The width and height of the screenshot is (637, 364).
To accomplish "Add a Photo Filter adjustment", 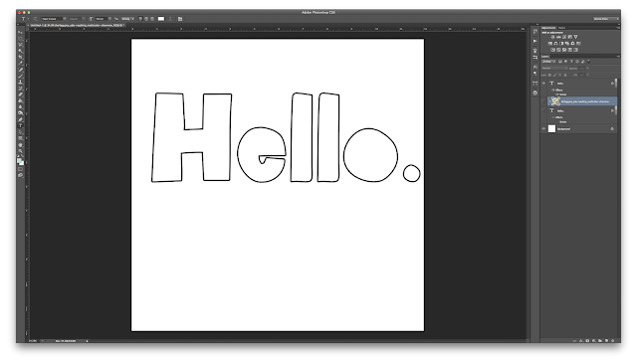I will [x=567, y=44].
